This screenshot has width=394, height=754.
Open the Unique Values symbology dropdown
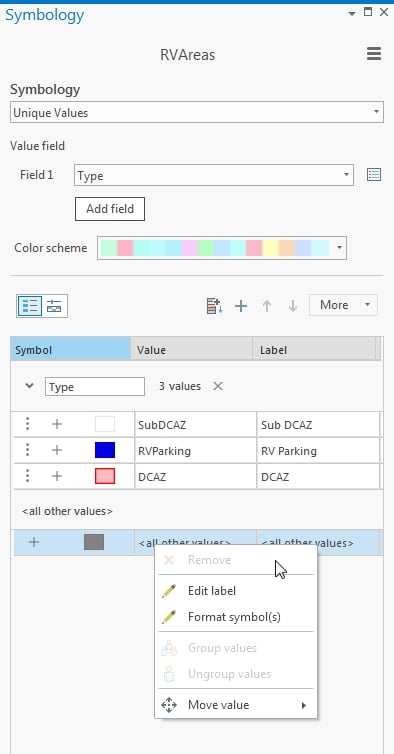(197, 113)
